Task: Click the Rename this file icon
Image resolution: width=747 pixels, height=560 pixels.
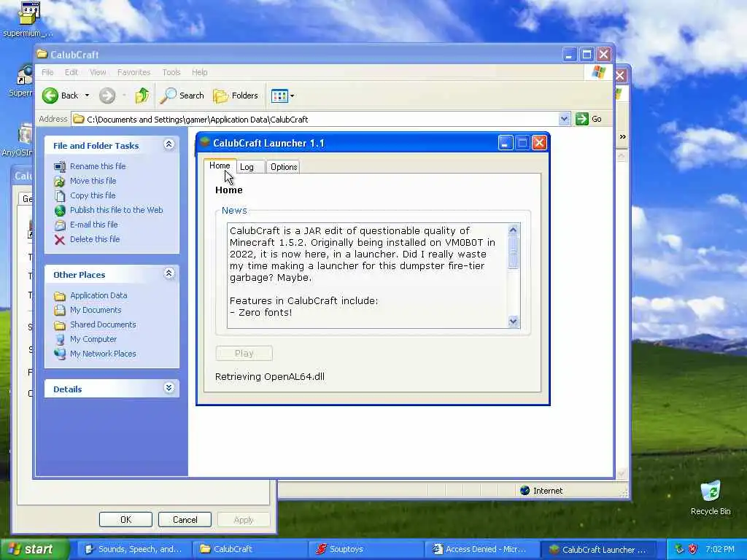Action: (x=60, y=167)
